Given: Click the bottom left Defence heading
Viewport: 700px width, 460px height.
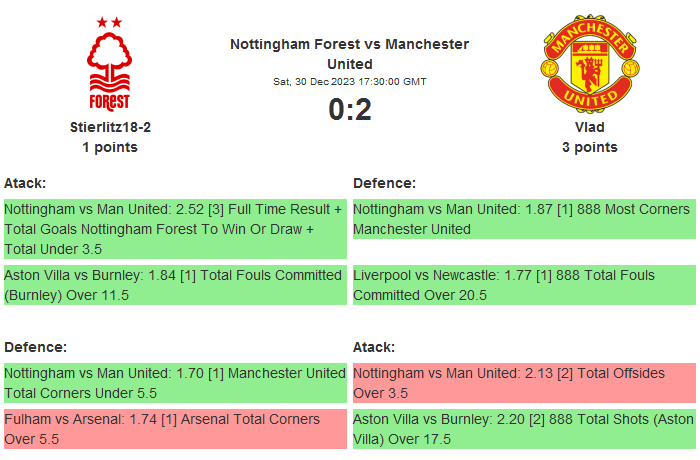Looking at the screenshot, I should point(35,347).
